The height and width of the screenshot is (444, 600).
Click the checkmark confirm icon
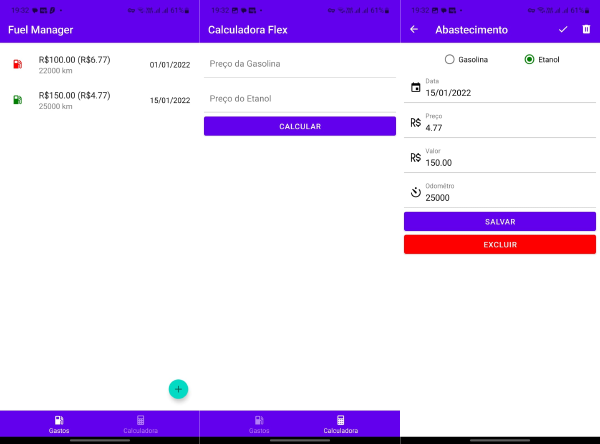(x=563, y=30)
